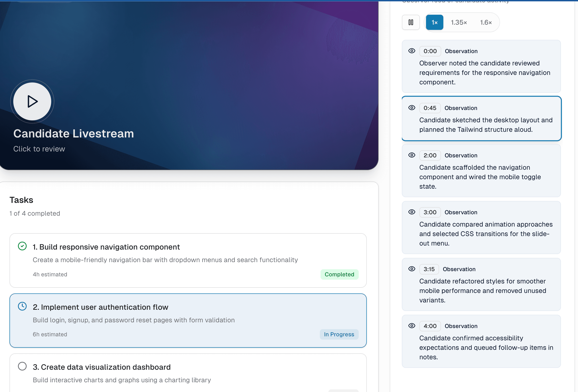Click the eye icon on 3:00 observation
This screenshot has width=578, height=392.
[412, 212]
